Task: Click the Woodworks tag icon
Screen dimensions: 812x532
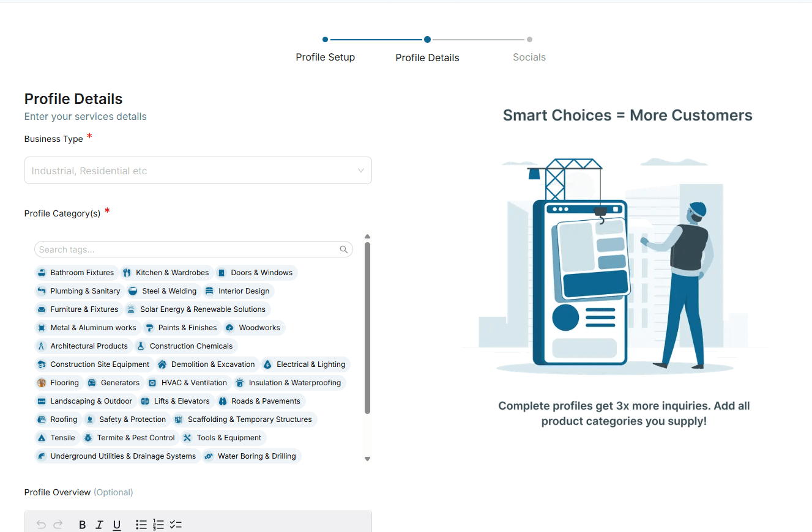Action: (x=229, y=328)
